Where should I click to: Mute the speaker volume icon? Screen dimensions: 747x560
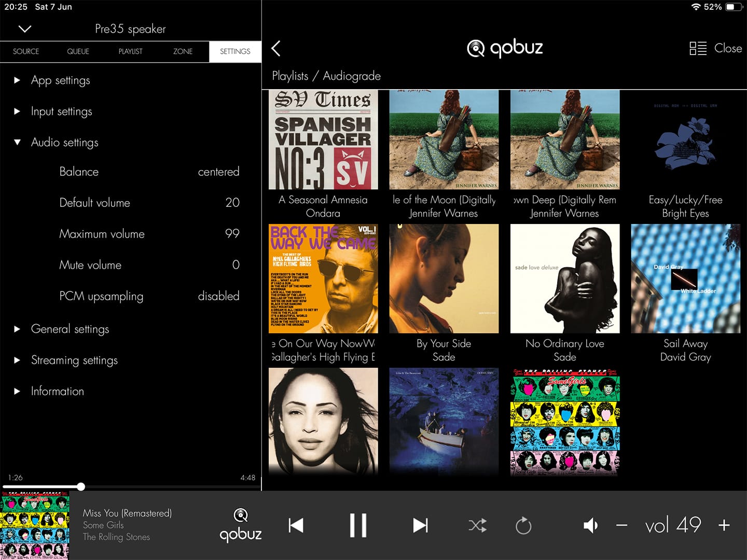click(x=590, y=525)
